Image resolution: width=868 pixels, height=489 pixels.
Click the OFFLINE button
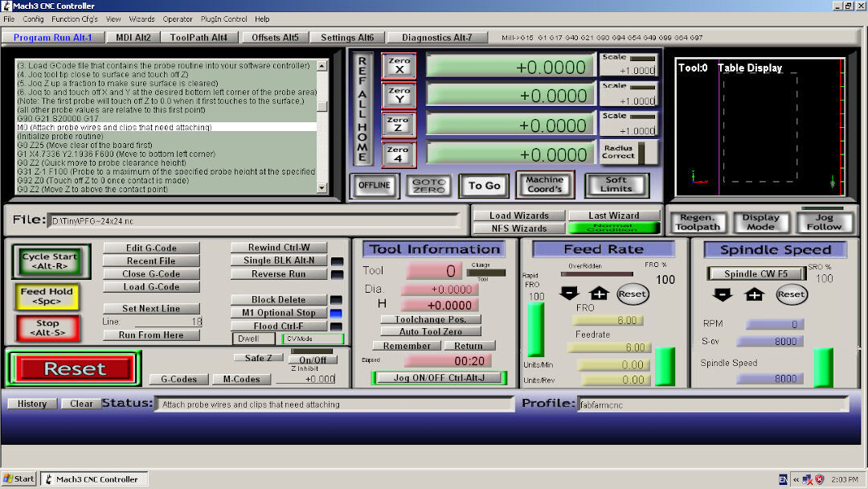click(x=375, y=185)
